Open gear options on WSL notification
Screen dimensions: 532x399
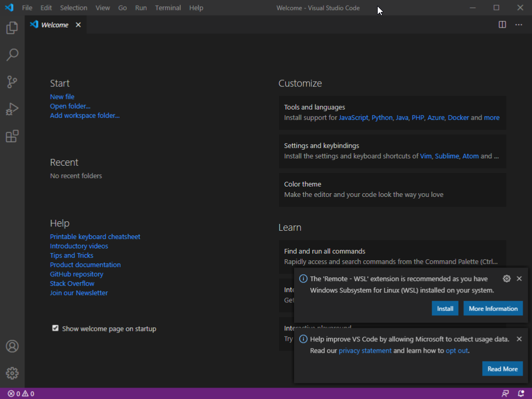pyautogui.click(x=507, y=278)
